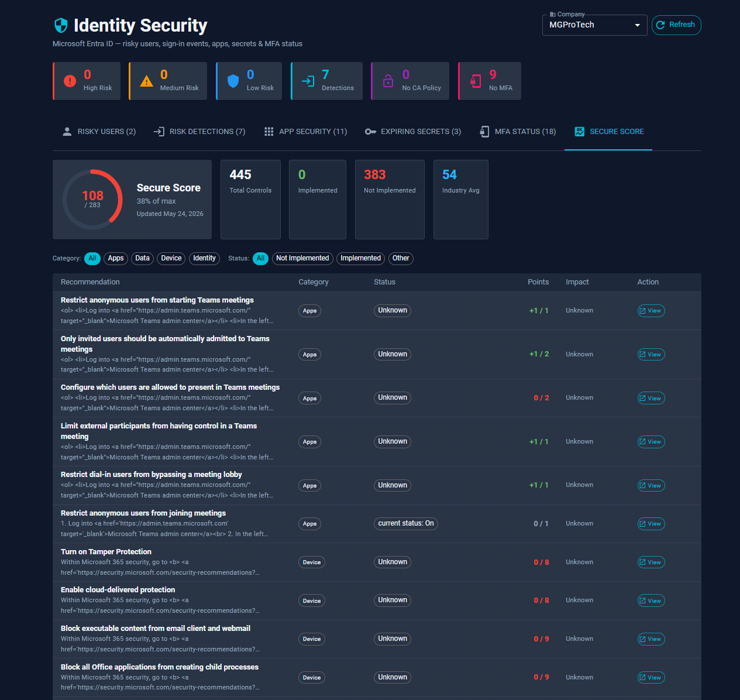View 'Restrict dial-in users from bypassing' row
Image resolution: width=740 pixels, height=700 pixels.
pos(651,486)
